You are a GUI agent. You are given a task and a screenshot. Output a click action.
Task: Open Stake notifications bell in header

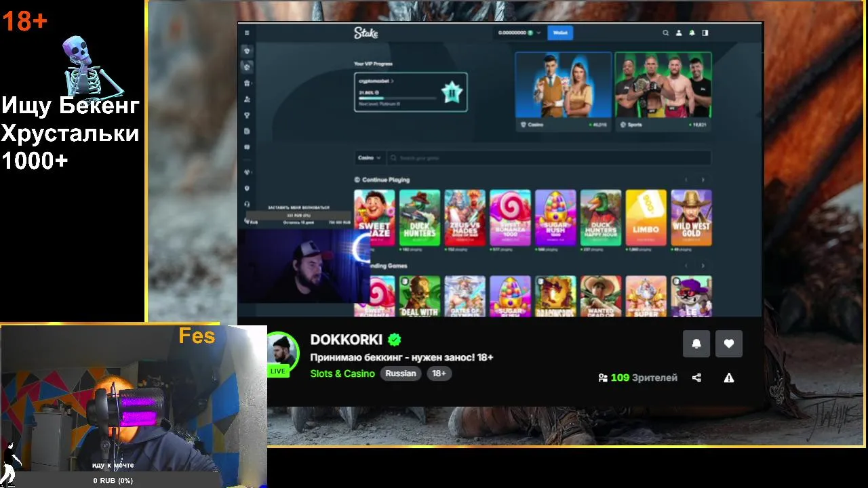click(692, 33)
